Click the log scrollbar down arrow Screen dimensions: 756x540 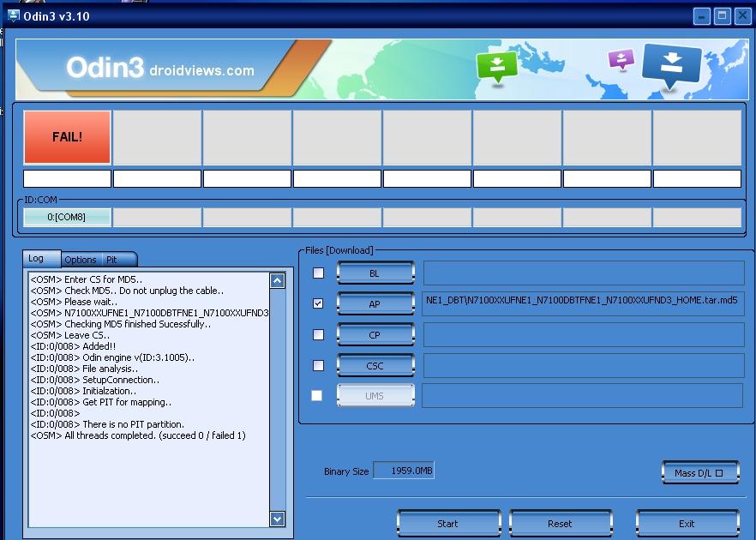[277, 519]
